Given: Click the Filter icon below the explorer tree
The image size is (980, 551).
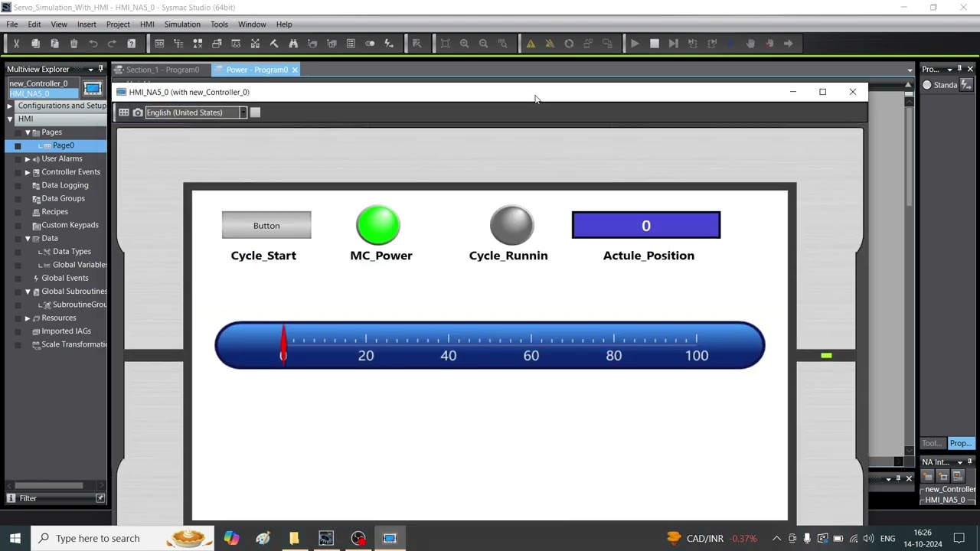Looking at the screenshot, I should pos(11,498).
